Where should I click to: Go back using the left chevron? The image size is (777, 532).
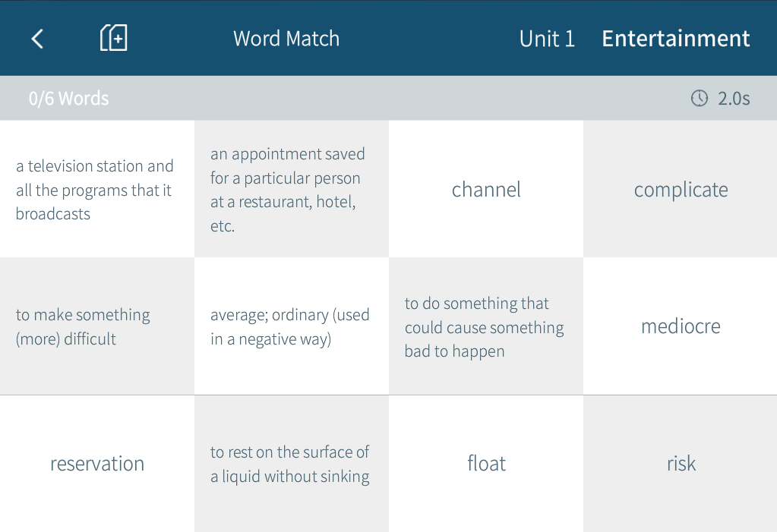[x=37, y=39]
